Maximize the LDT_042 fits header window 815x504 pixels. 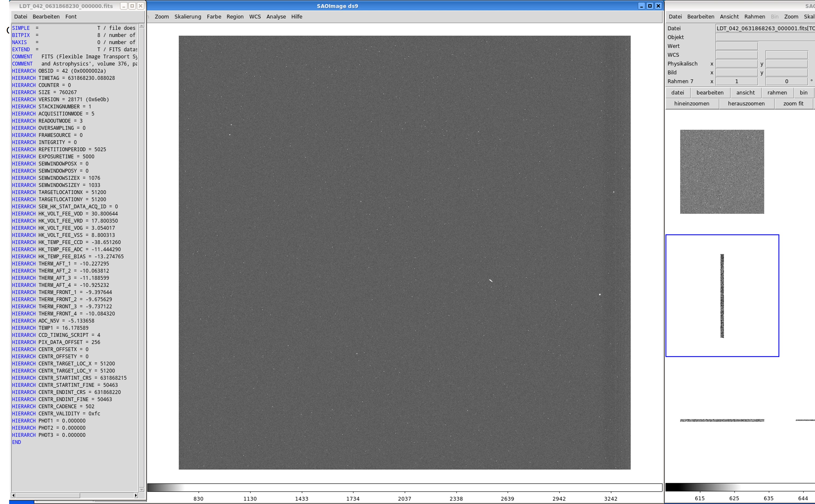[x=132, y=6]
